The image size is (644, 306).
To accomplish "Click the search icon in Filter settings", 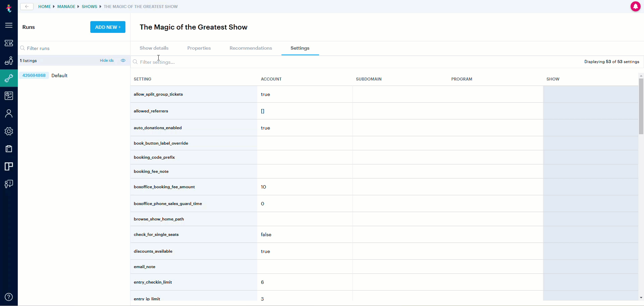I will [135, 62].
